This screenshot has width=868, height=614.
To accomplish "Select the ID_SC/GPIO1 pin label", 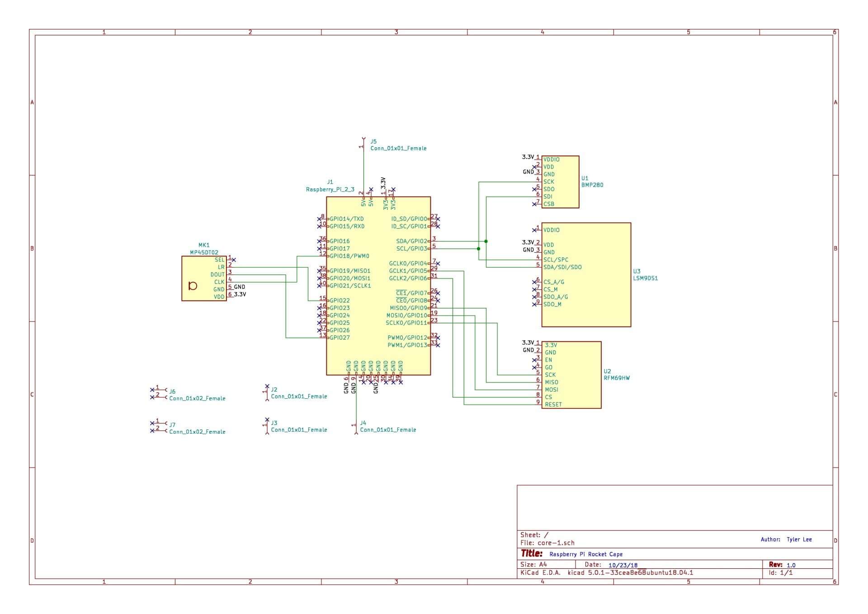I will 409,226.
